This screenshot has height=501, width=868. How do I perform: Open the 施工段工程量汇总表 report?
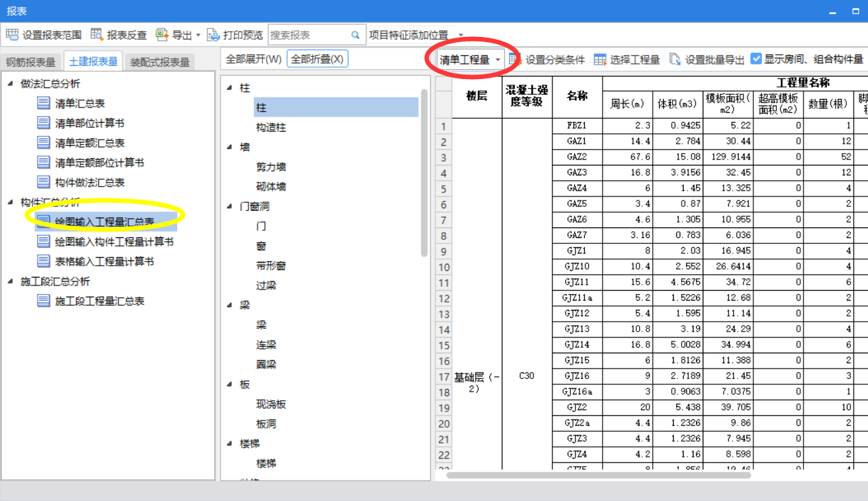99,301
